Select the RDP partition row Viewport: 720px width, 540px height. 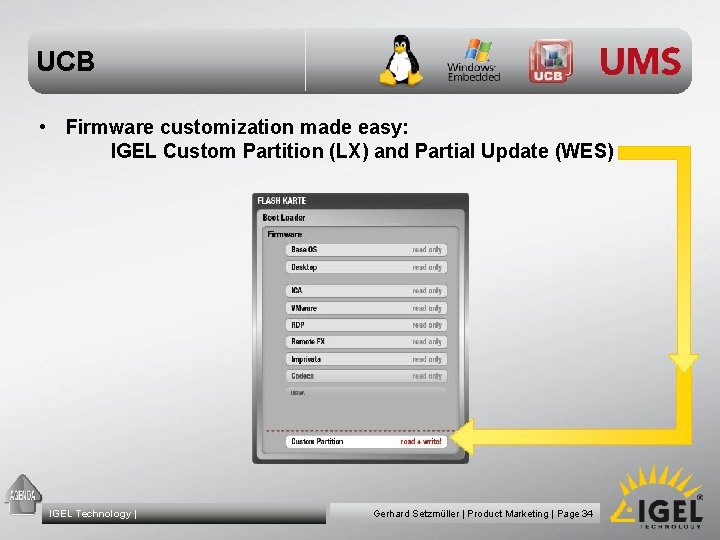tap(366, 325)
